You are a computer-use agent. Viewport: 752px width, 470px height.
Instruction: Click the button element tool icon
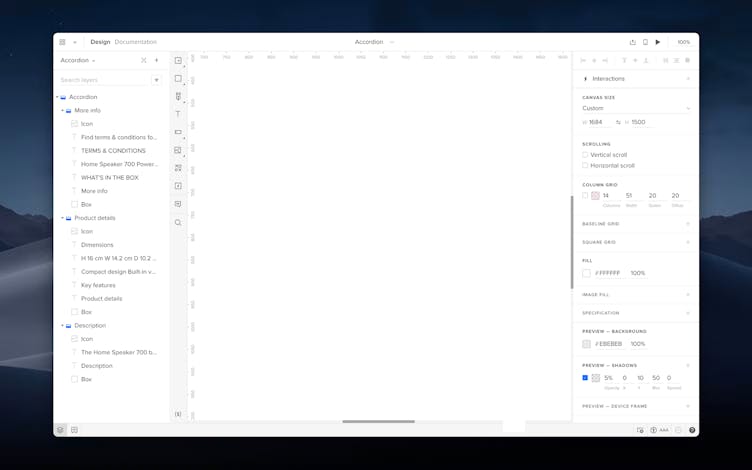178,132
